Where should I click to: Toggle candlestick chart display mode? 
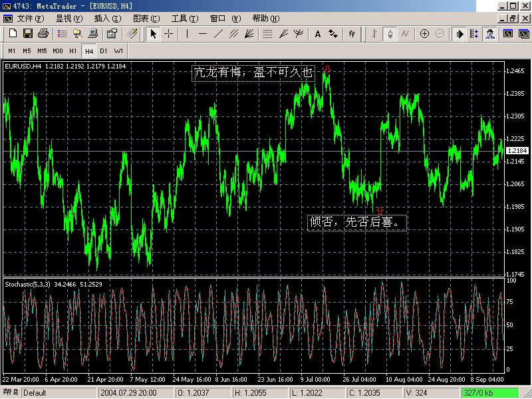[x=390, y=34]
